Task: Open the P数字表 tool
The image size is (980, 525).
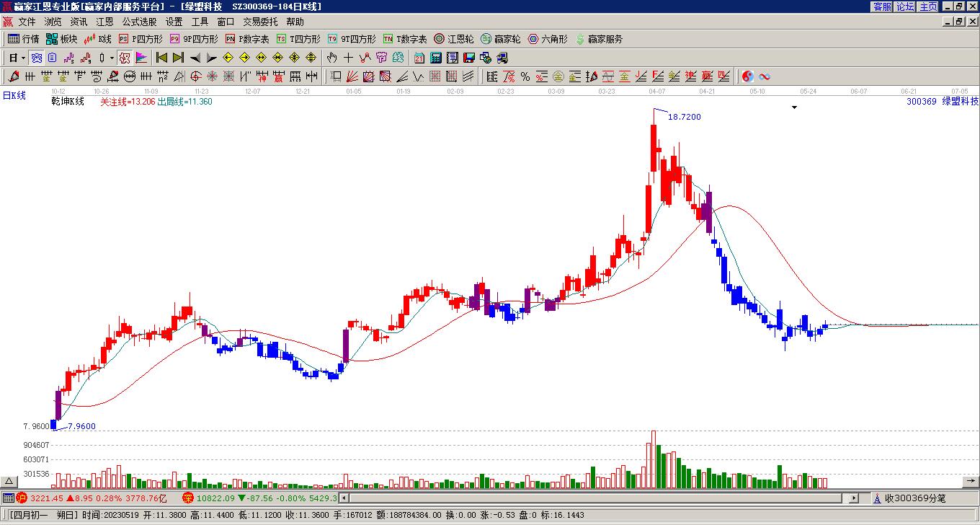Action: pyautogui.click(x=247, y=39)
